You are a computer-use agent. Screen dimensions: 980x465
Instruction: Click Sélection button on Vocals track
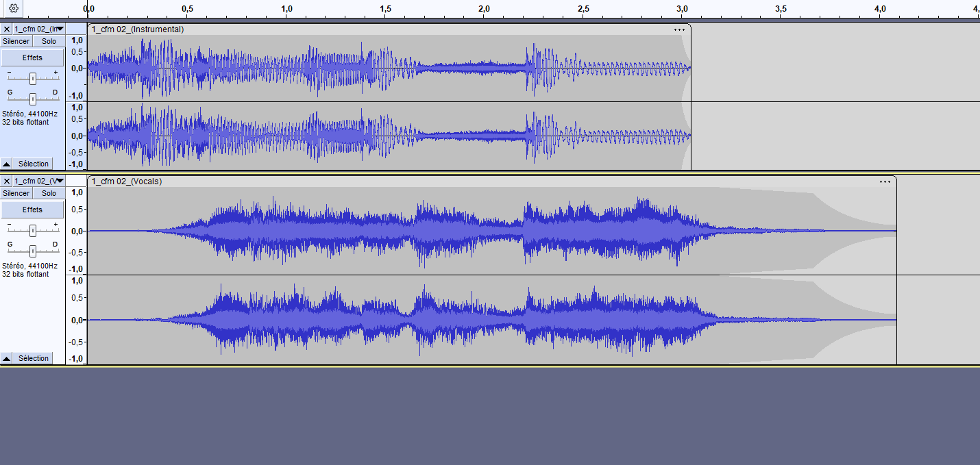34,358
